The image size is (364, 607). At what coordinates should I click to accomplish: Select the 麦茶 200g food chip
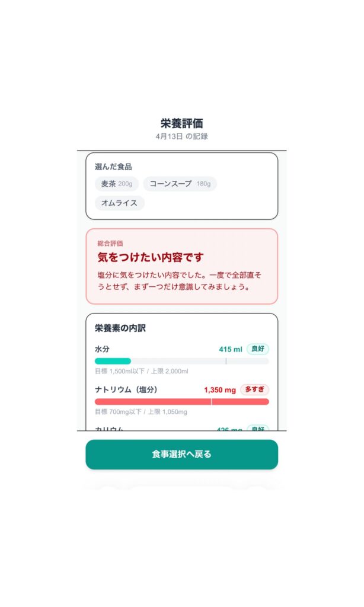[116, 184]
